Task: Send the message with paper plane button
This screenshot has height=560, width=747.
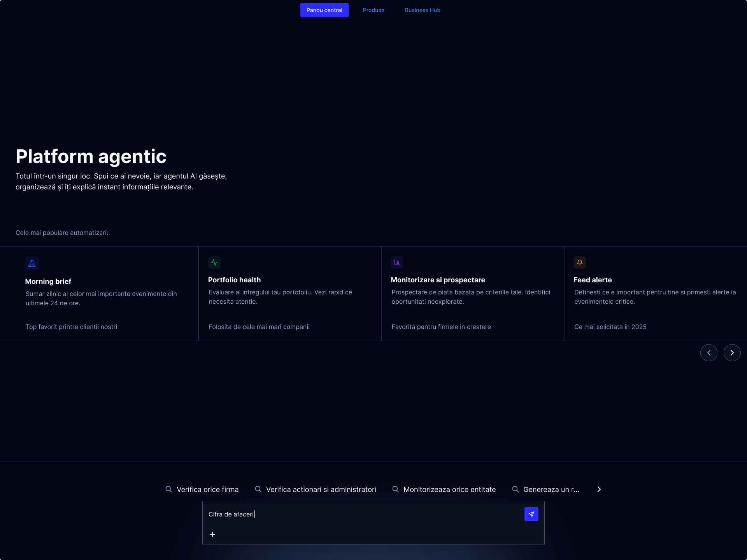Action: (531, 514)
